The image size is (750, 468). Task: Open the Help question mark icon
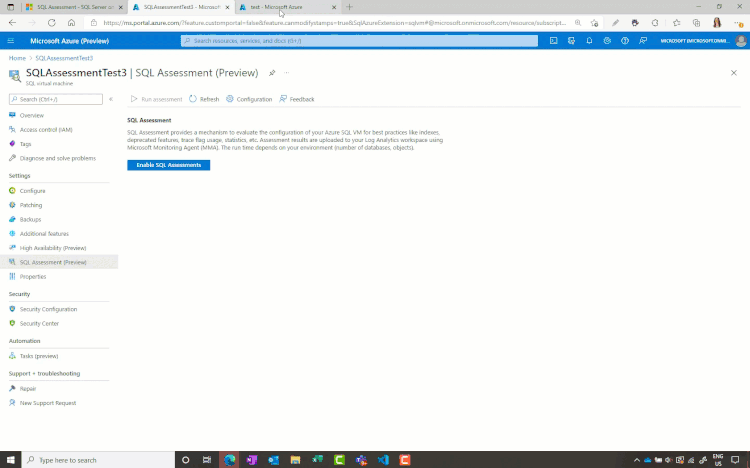pos(625,41)
